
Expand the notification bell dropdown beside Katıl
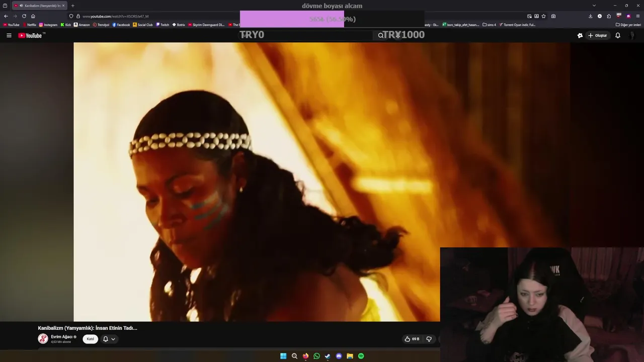(109, 339)
